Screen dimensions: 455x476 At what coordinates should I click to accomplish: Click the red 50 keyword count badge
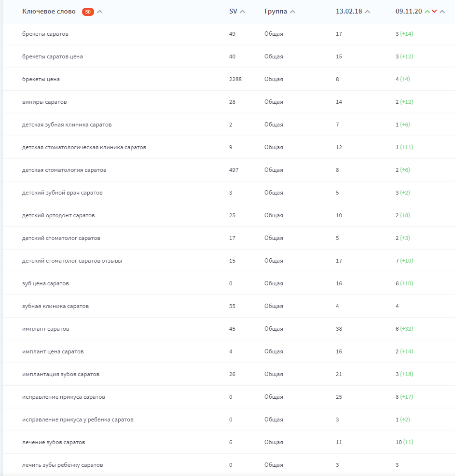point(88,12)
